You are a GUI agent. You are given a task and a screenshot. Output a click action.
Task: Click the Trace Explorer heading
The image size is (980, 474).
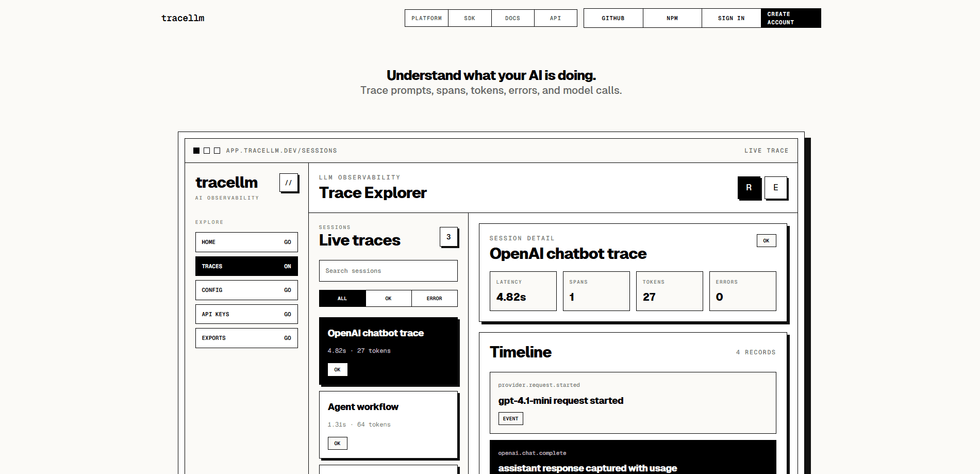click(x=373, y=193)
